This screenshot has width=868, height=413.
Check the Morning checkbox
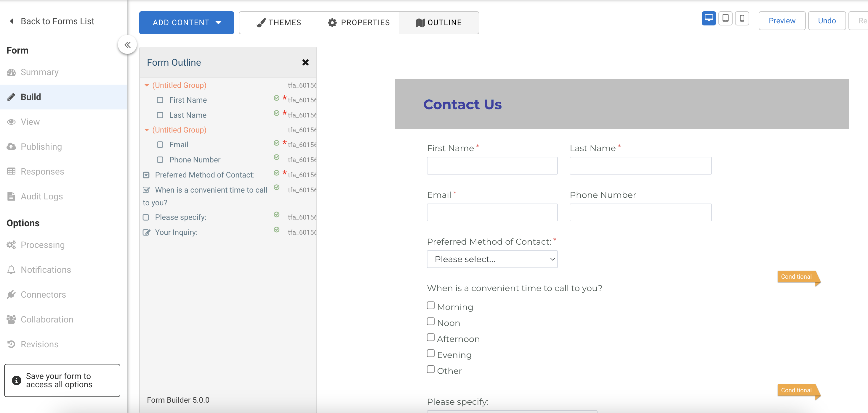430,306
